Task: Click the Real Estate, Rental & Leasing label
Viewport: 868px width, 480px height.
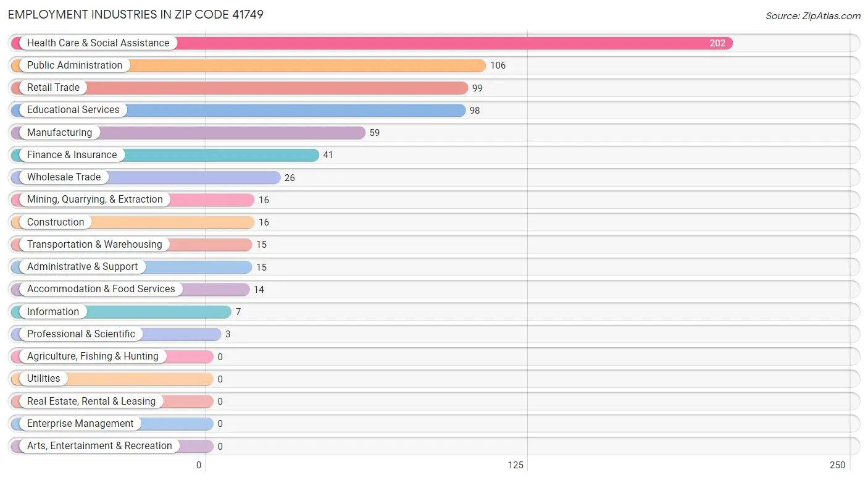Action: (91, 401)
